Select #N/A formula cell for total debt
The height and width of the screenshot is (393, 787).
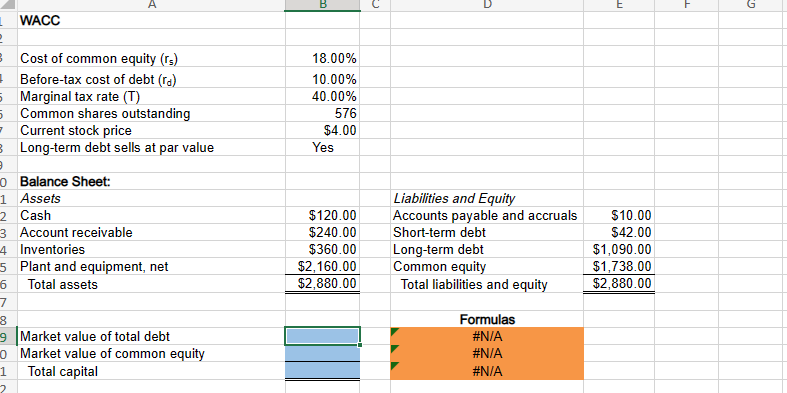coord(487,336)
